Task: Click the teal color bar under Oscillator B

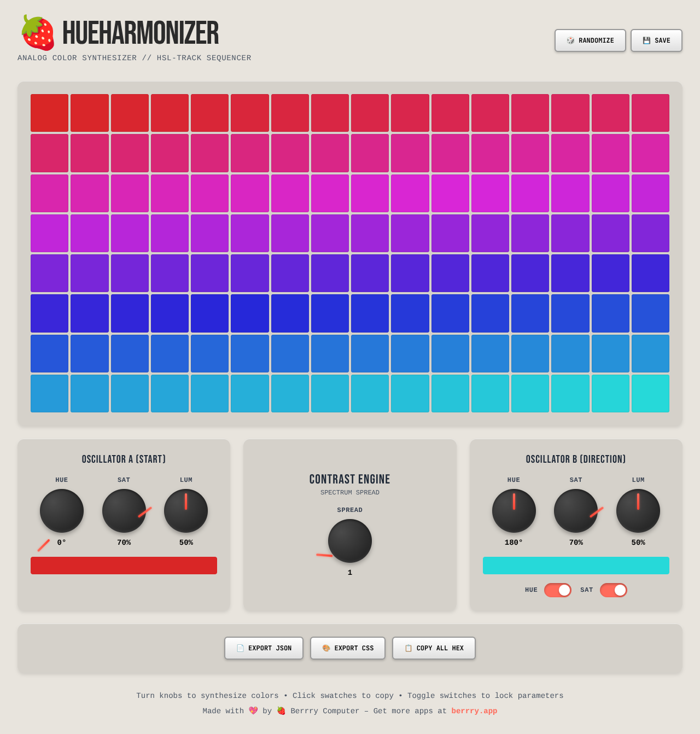Action: (576, 565)
